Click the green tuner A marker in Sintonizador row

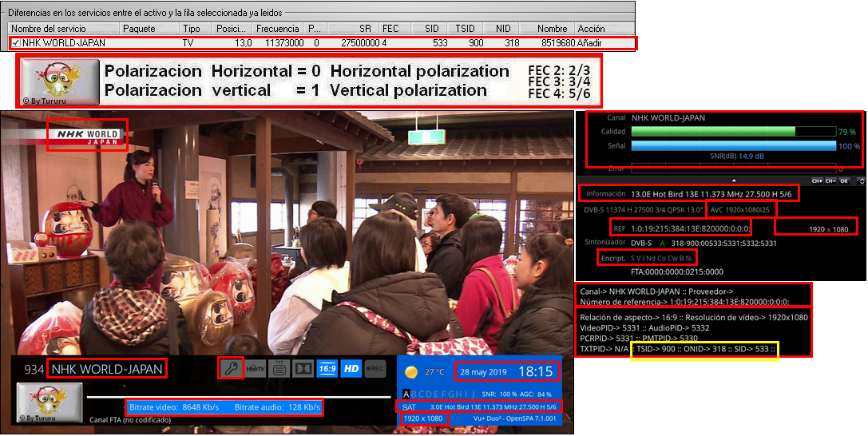point(663,243)
